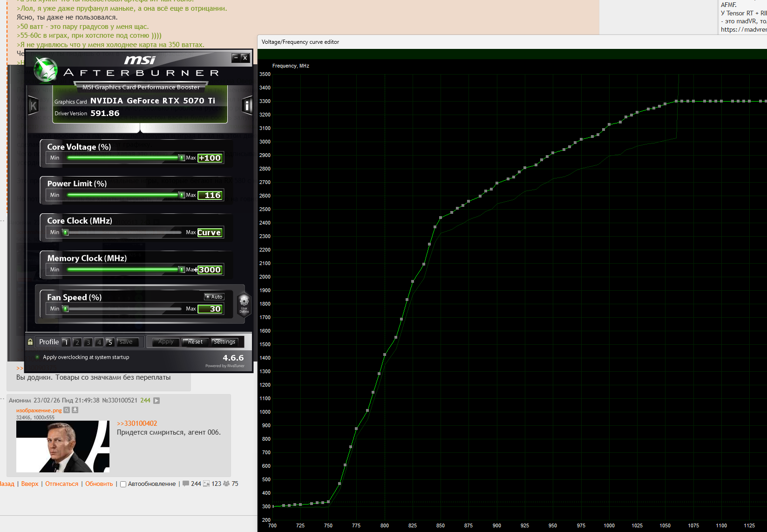The height and width of the screenshot is (532, 767).
Task: Enable the Автообновление checkbox
Action: [x=123, y=484]
